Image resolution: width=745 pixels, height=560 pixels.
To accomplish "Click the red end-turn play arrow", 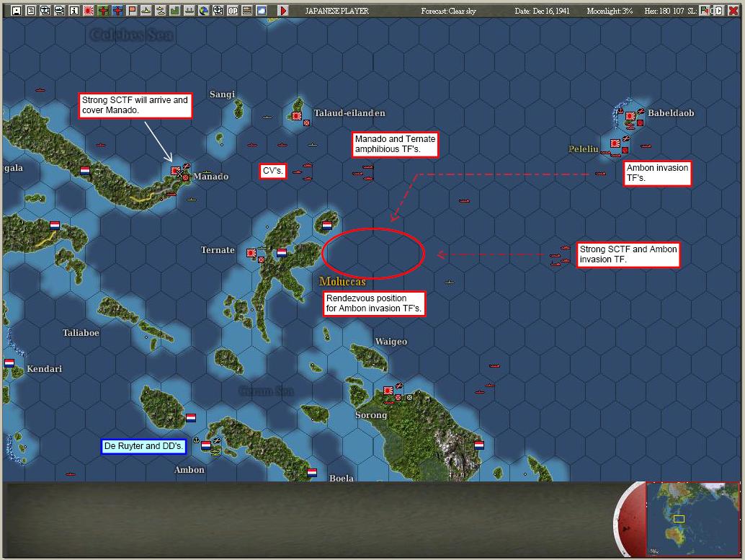I will (x=283, y=11).
